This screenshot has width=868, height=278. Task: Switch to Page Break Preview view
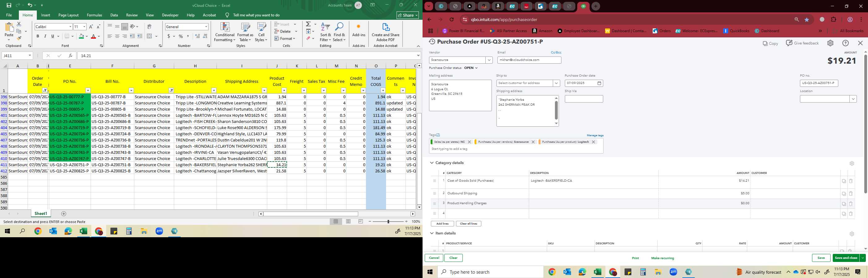pyautogui.click(x=361, y=221)
